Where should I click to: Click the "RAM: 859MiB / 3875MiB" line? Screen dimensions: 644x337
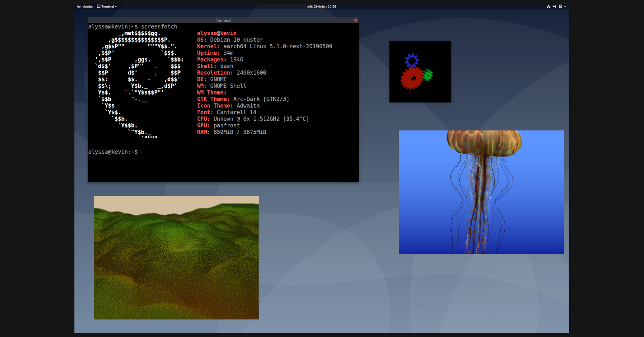coord(231,132)
